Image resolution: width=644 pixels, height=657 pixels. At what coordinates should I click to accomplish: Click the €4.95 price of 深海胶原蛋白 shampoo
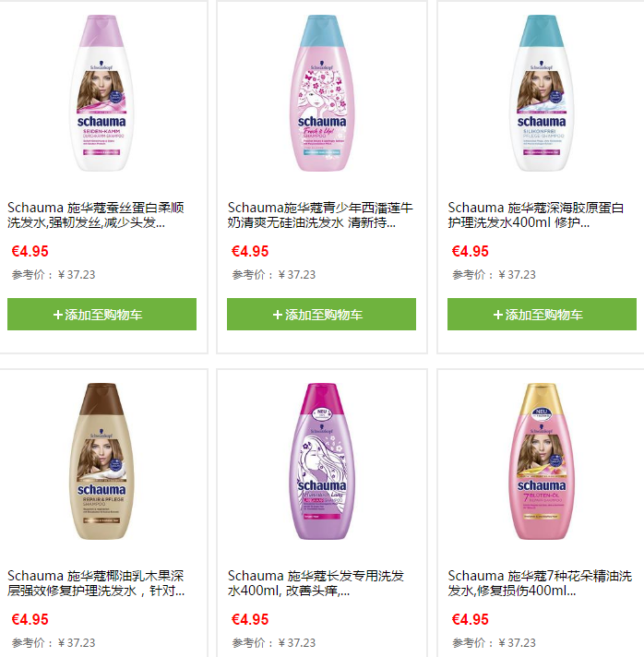pos(471,251)
